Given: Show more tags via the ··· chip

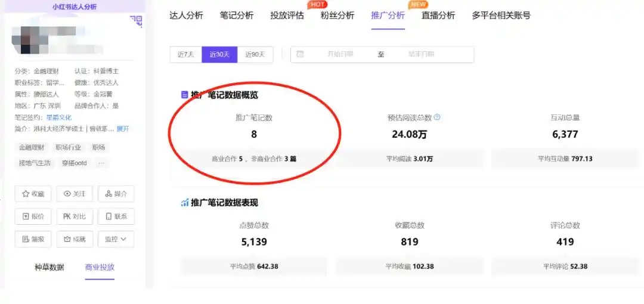Looking at the screenshot, I should 101,163.
